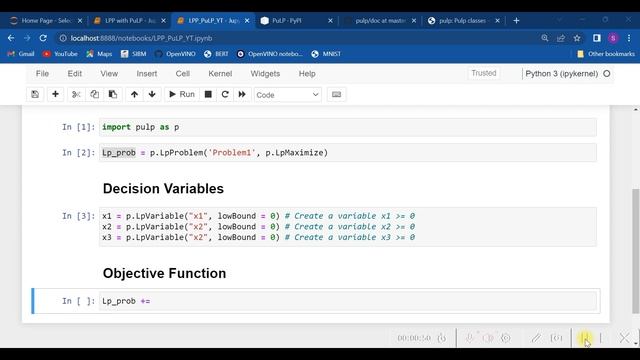Screen dimensions: 640x360
Task: Reload the current page
Action: coord(43,38)
